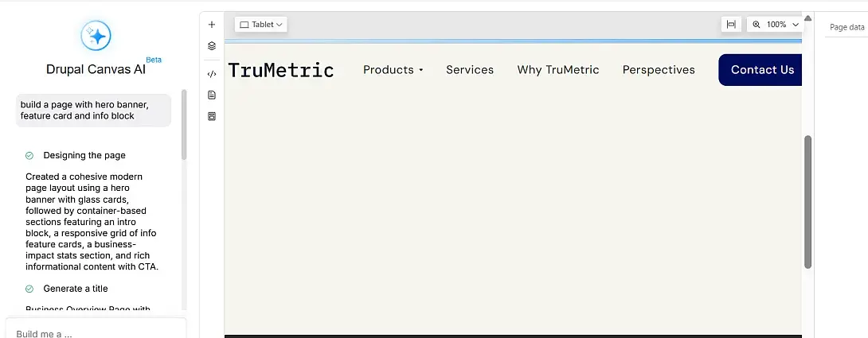Viewport: 868px width, 338px height.
Task: Click the Drupal Canvas AI sparkle logo
Action: 96,37
